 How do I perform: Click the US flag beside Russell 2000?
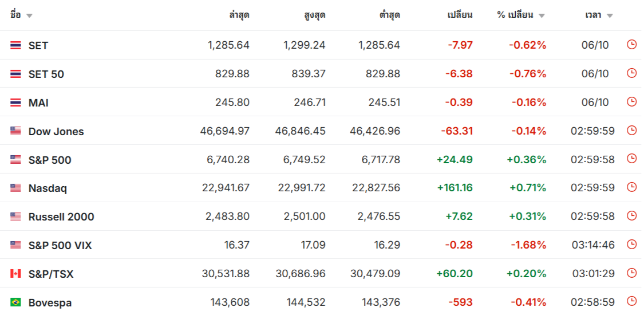point(15,216)
